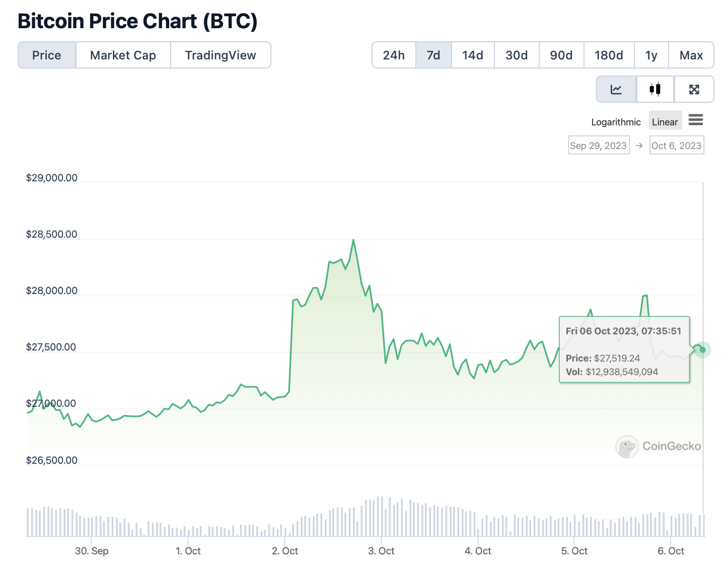Open the Oct 6, 2023 end date picker

(677, 146)
